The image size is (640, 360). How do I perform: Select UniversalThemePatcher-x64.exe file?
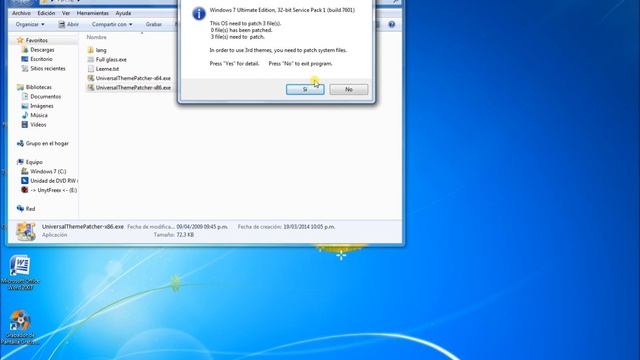tap(133, 78)
